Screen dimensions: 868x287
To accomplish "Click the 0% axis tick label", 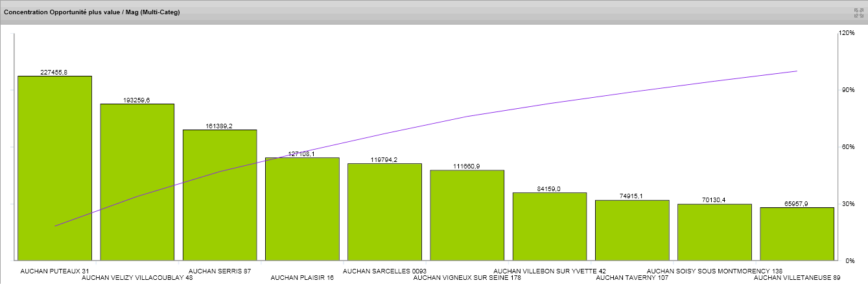I will coord(850,260).
